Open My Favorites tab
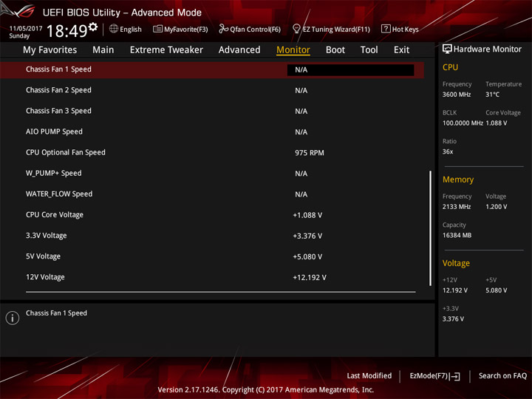Viewport: 532px width, 399px height. pos(50,50)
